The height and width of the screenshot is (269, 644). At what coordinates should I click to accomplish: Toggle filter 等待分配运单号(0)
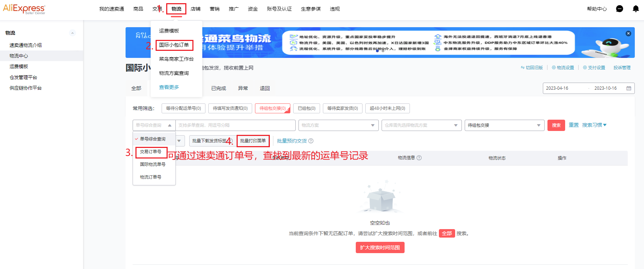coord(184,108)
